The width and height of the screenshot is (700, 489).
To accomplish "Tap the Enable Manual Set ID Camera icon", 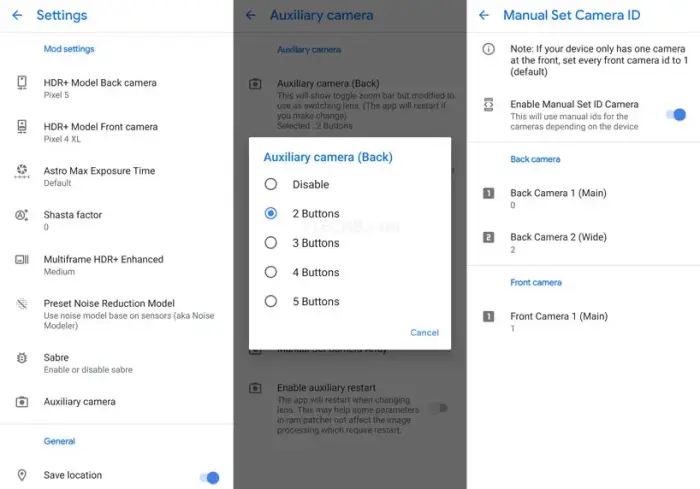I will coord(488,104).
